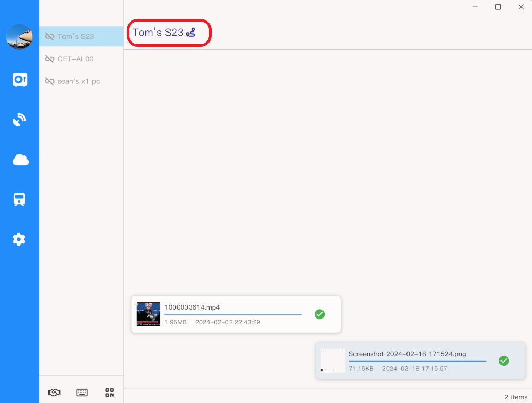Click green checkmark on Screenshot png
Screen dimensions: 532x403
(504, 360)
